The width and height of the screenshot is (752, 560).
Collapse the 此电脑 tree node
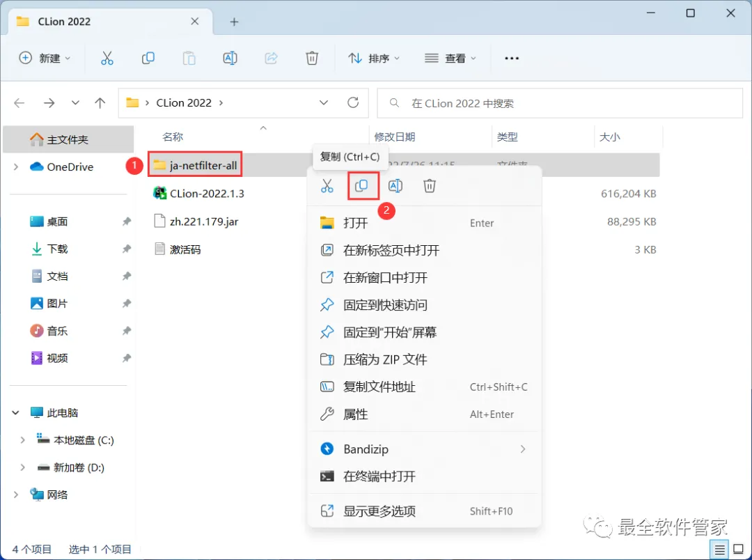pos(16,412)
